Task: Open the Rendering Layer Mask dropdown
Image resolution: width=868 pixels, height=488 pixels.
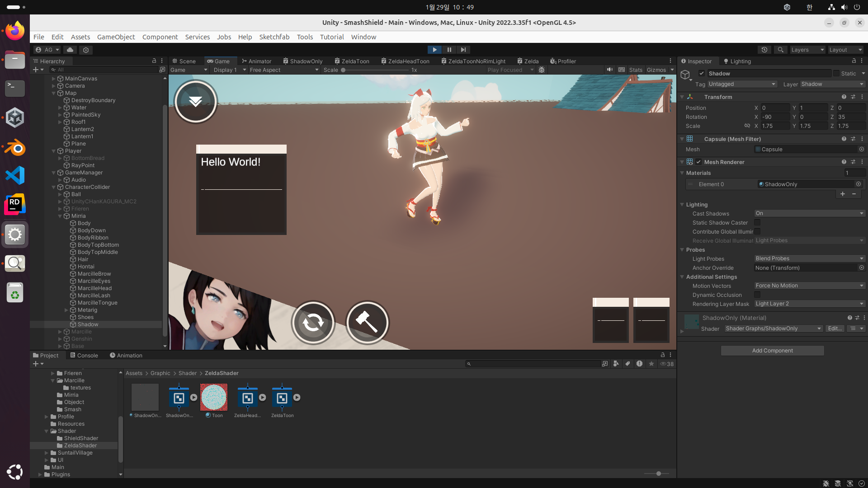Action: pyautogui.click(x=809, y=304)
